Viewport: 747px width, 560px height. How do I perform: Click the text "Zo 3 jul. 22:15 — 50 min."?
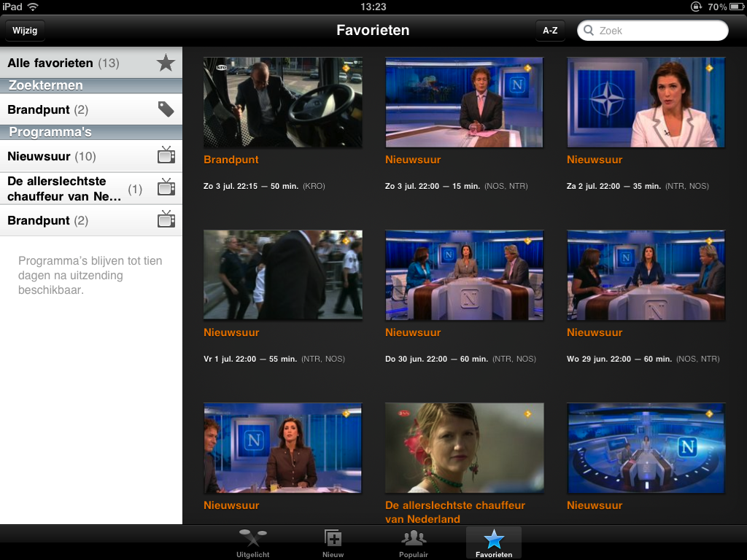coord(251,186)
